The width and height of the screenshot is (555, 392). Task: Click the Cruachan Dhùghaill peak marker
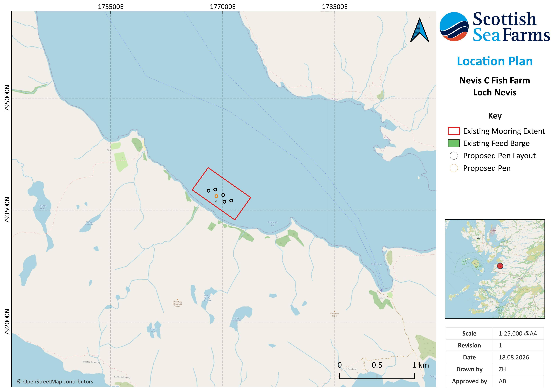[x=177, y=300]
